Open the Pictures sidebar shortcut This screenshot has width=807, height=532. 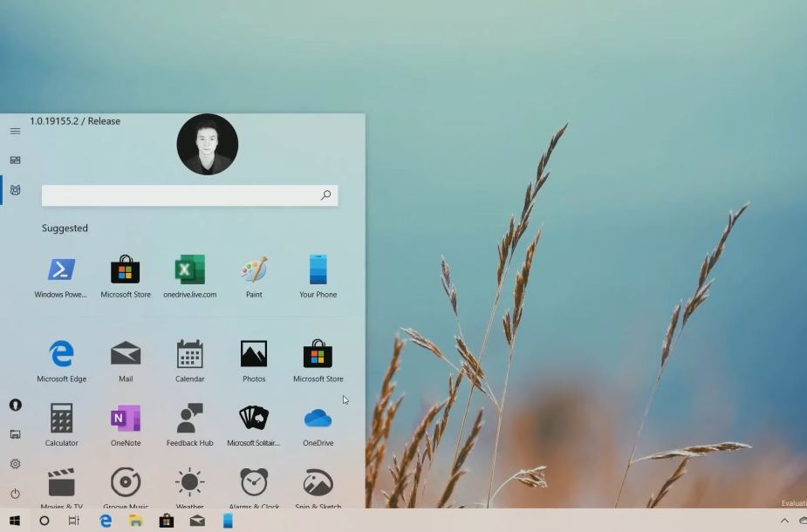pyautogui.click(x=16, y=435)
